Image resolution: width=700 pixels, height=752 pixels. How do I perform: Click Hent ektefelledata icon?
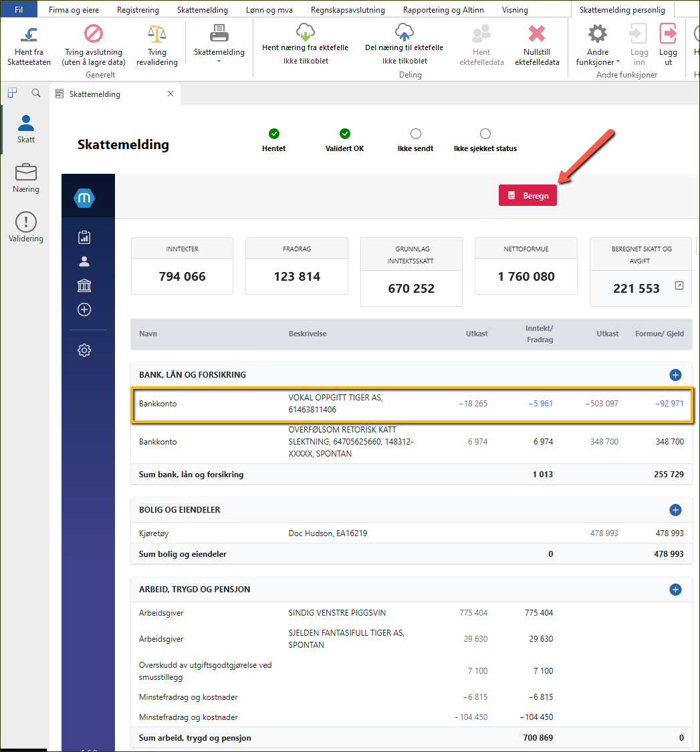[481, 34]
